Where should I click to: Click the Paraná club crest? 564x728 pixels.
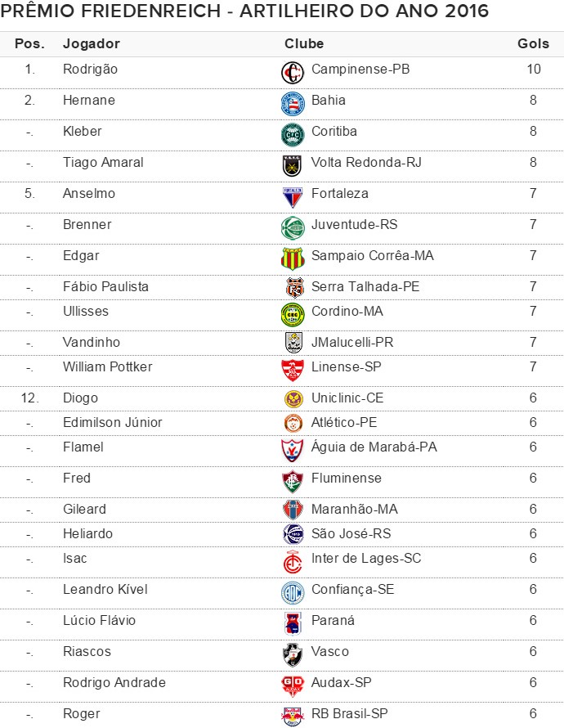click(293, 624)
